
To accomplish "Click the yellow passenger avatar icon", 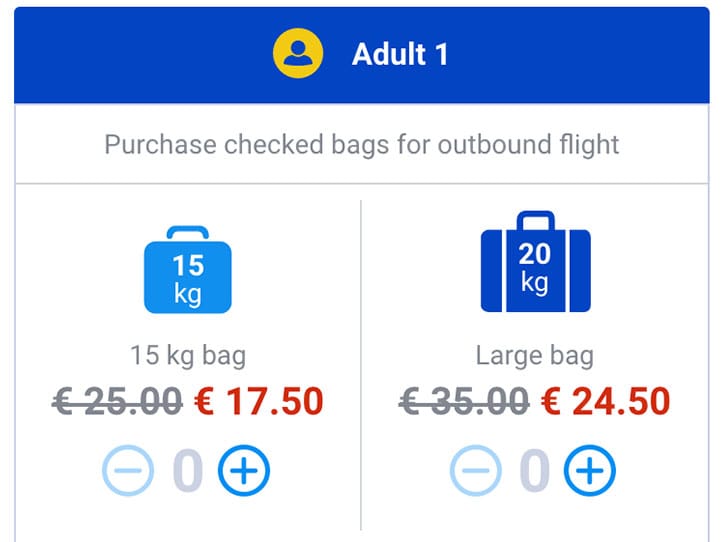I will (x=298, y=54).
